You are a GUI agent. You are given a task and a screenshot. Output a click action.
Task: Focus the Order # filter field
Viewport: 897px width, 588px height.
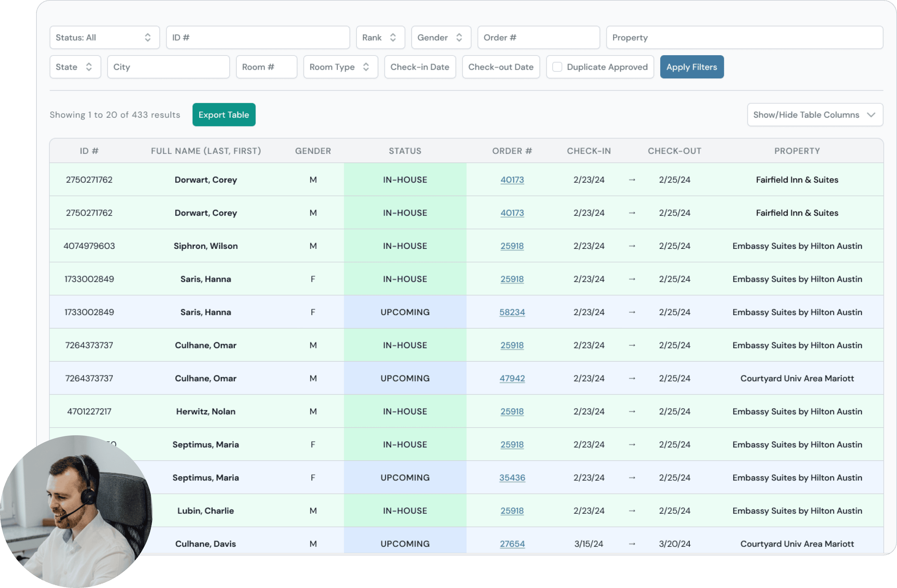[x=538, y=37]
